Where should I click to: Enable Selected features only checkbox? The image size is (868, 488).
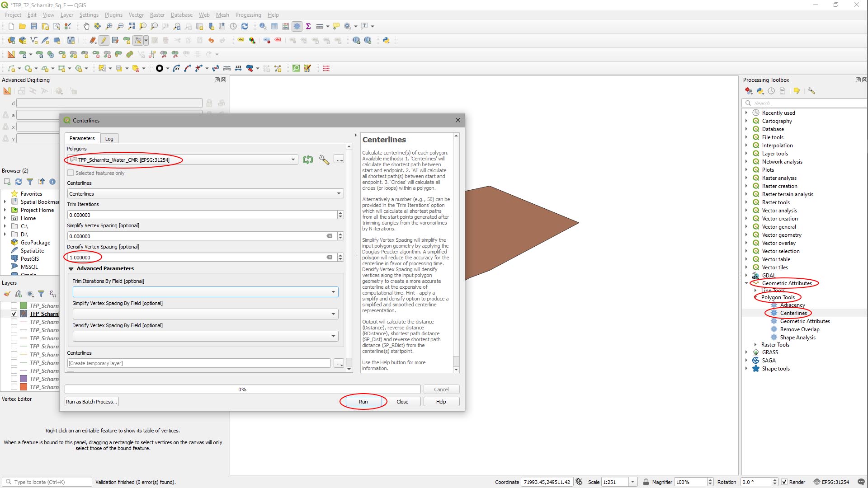click(71, 173)
